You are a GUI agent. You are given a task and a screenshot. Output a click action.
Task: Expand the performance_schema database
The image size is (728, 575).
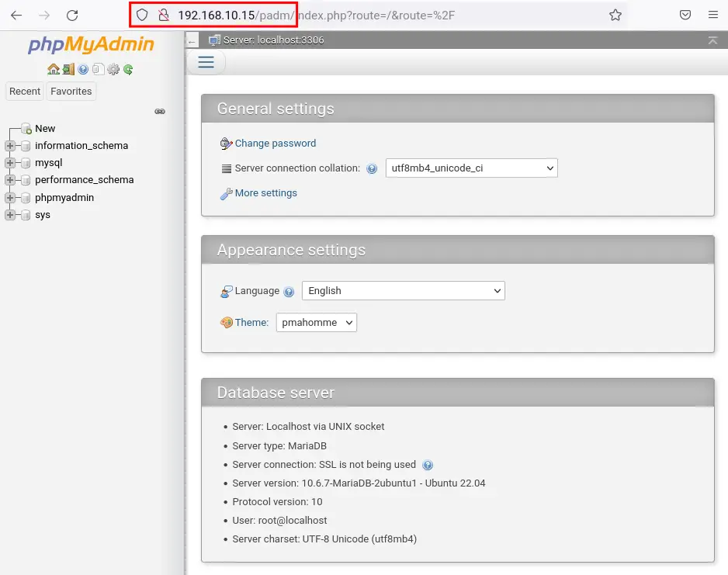coord(10,180)
